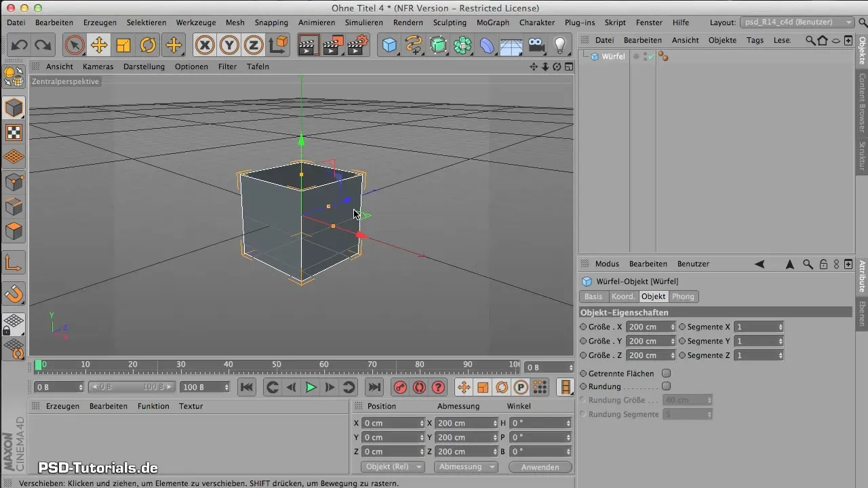Viewport: 868px width, 488px height.
Task: Toggle the Z axis lock
Action: [x=254, y=45]
